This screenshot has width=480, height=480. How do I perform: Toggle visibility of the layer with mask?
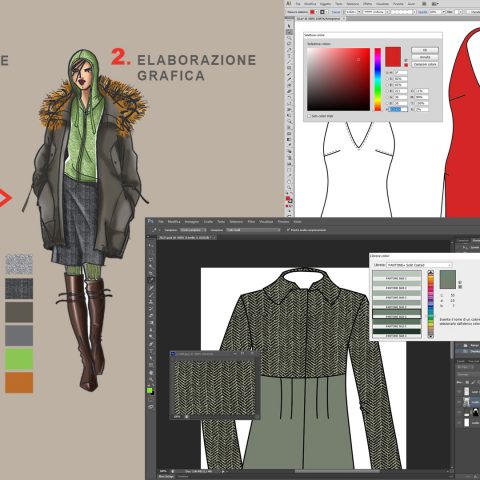click(459, 412)
